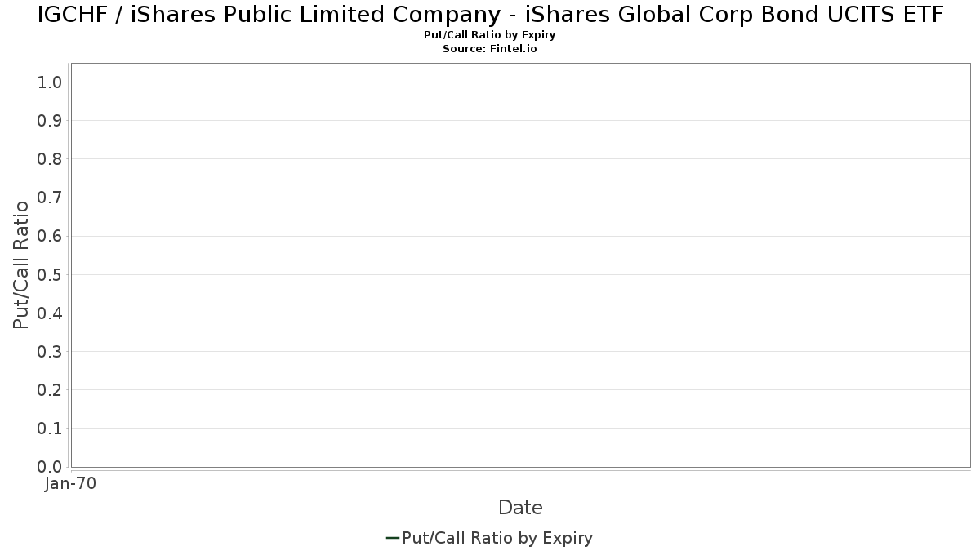The height and width of the screenshot is (551, 980).
Task: Click the chart title starting with IGCHF
Action: tap(490, 14)
